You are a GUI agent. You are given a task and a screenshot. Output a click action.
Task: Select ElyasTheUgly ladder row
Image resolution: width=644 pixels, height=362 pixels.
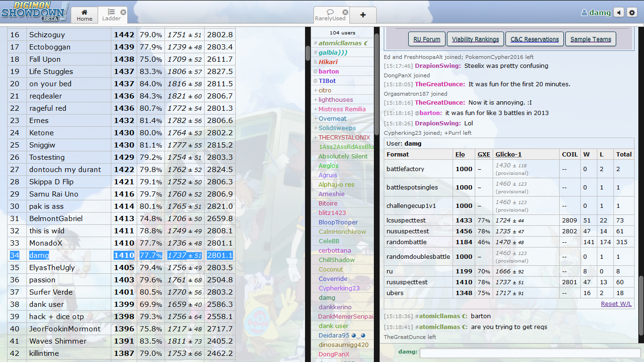(x=121, y=268)
